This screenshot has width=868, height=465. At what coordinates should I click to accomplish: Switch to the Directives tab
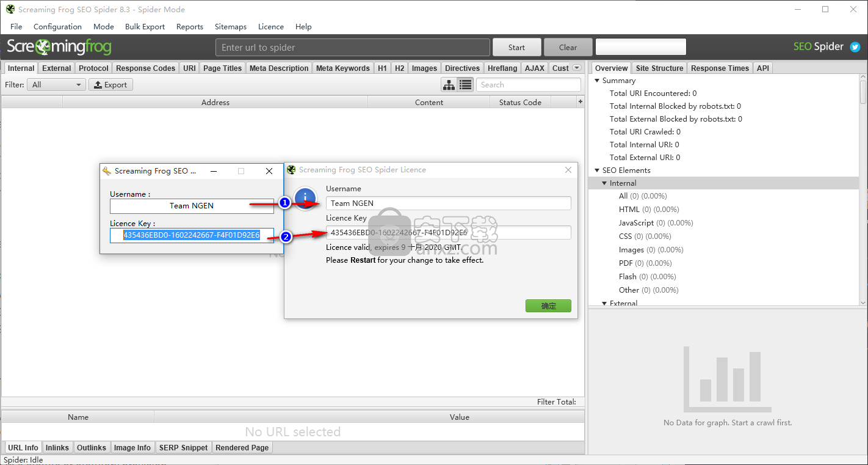point(462,68)
